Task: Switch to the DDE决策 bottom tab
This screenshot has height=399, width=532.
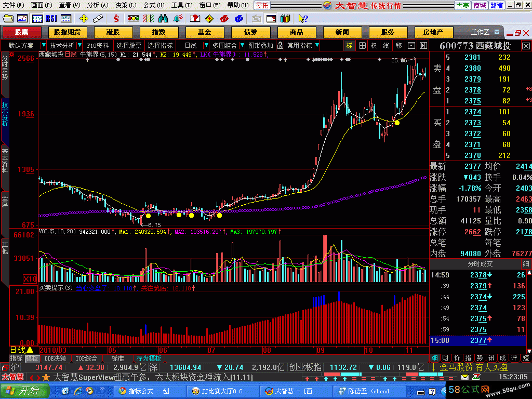Action: (55, 358)
